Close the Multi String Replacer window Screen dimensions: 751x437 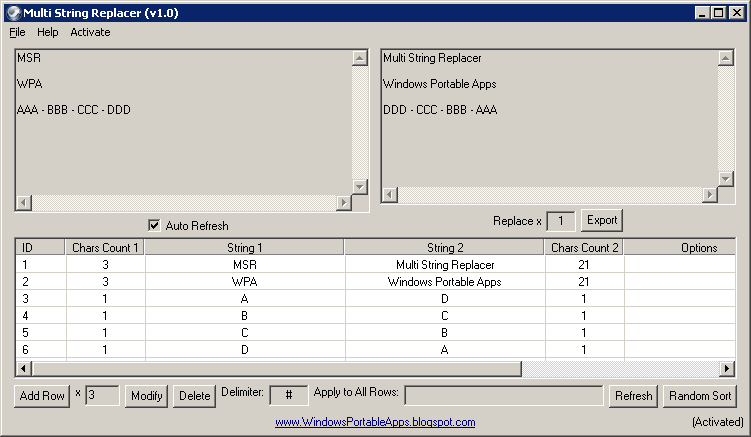click(737, 13)
